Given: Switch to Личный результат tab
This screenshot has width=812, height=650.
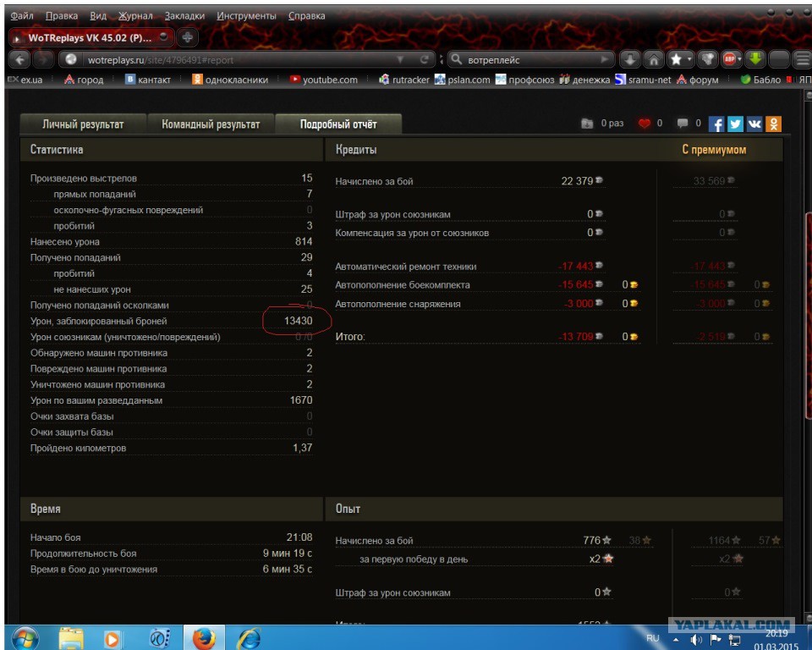Looking at the screenshot, I should (x=83, y=124).
